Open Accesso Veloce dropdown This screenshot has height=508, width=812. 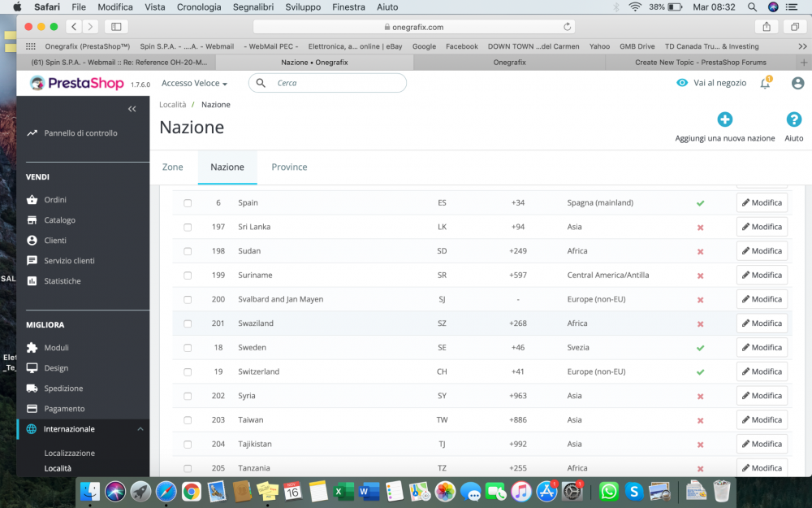(194, 83)
